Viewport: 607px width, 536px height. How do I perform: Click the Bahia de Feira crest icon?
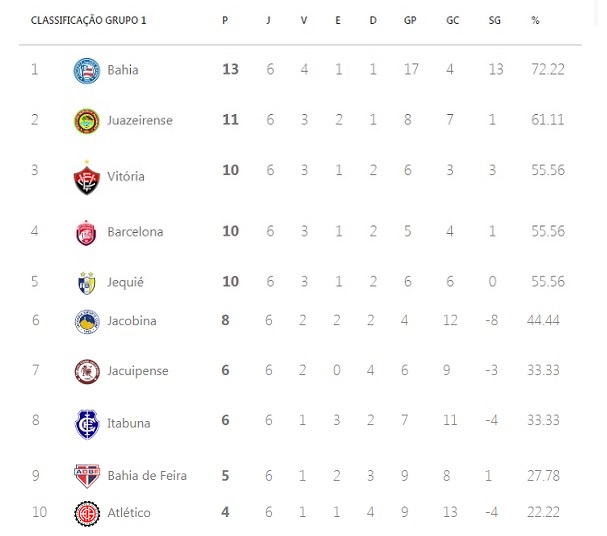pyautogui.click(x=87, y=476)
